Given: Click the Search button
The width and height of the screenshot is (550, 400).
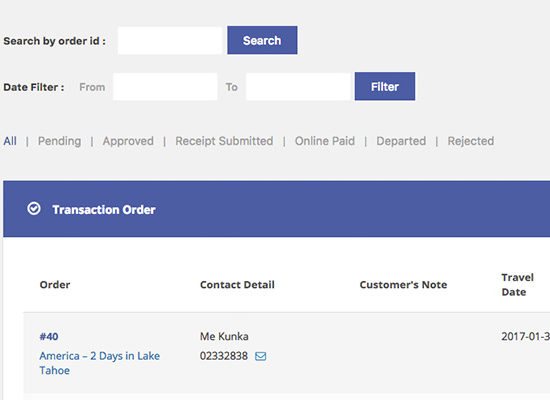Looking at the screenshot, I should 262,40.
